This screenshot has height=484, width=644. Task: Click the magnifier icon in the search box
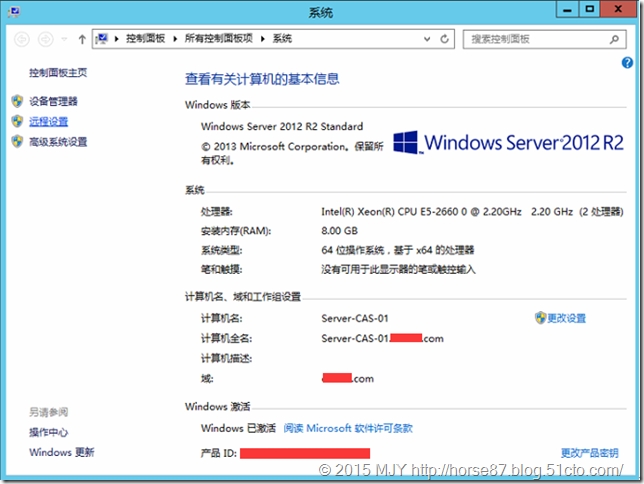pyautogui.click(x=613, y=39)
